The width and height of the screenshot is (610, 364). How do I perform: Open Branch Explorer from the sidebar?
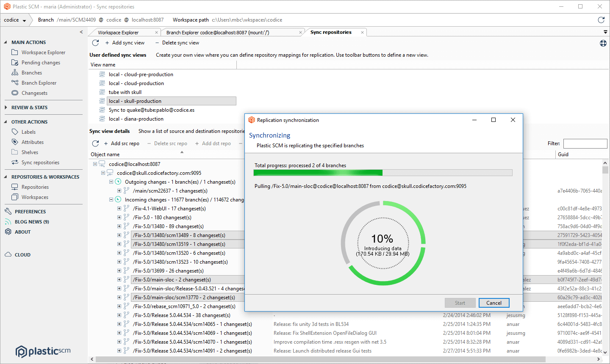click(39, 83)
